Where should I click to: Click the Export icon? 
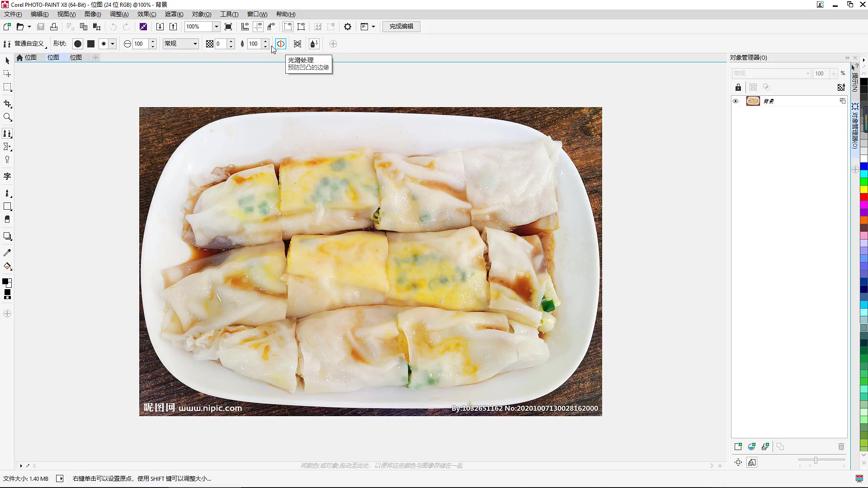[x=173, y=27]
